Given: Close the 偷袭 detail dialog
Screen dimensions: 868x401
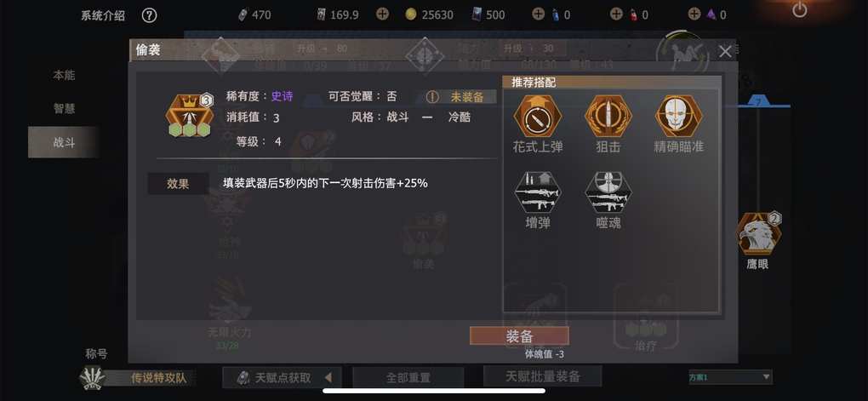Looking at the screenshot, I should [725, 52].
